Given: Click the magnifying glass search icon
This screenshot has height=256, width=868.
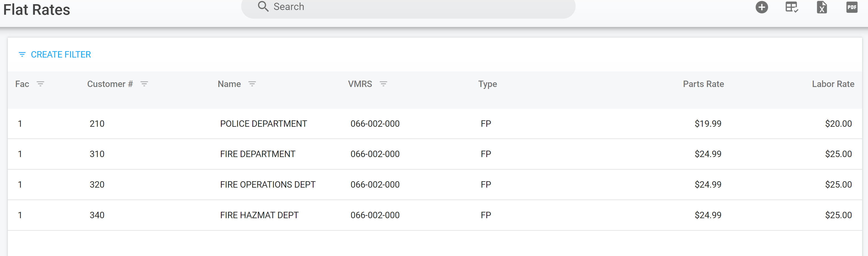Looking at the screenshot, I should (263, 6).
